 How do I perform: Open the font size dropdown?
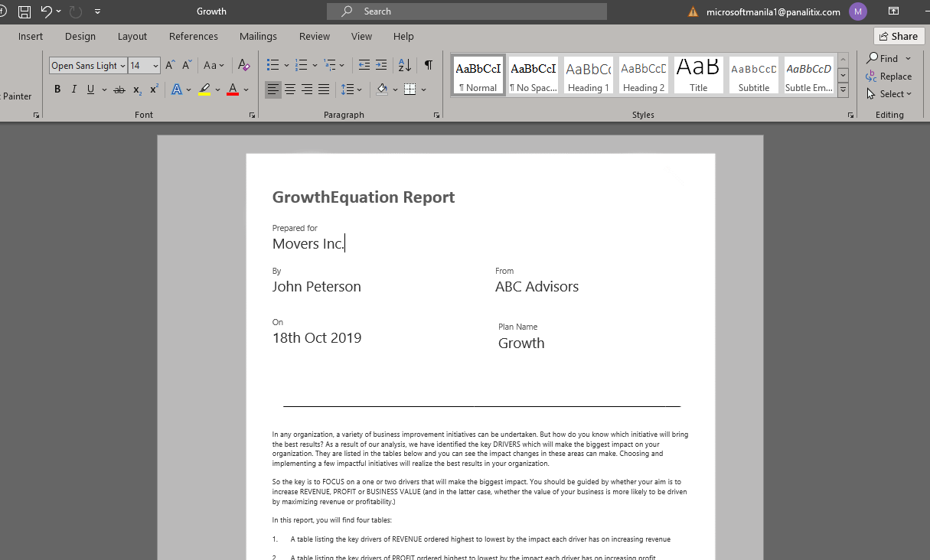click(155, 66)
